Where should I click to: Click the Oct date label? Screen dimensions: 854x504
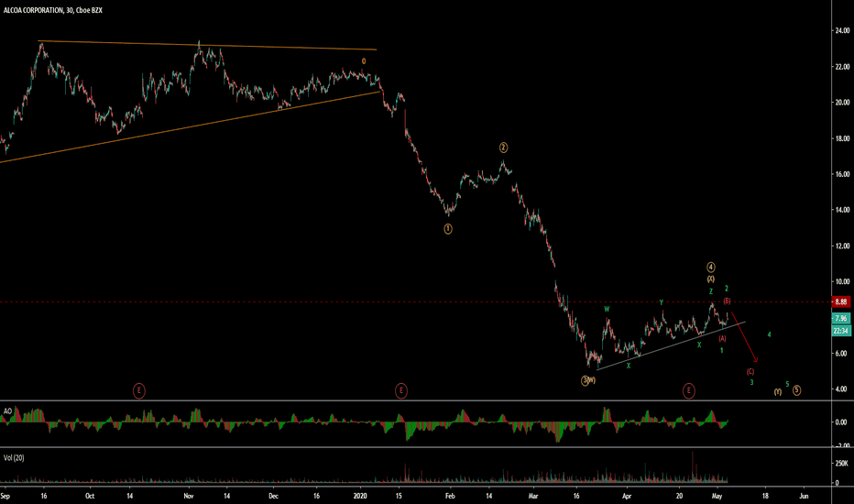tap(90, 496)
